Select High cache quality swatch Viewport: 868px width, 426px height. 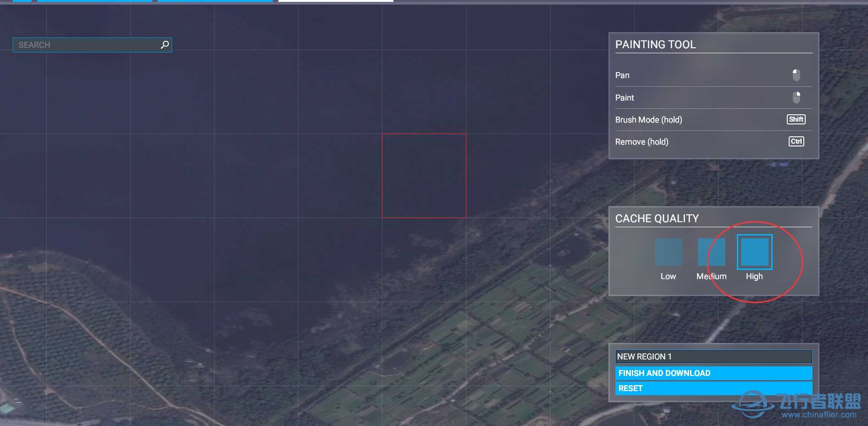pyautogui.click(x=754, y=252)
